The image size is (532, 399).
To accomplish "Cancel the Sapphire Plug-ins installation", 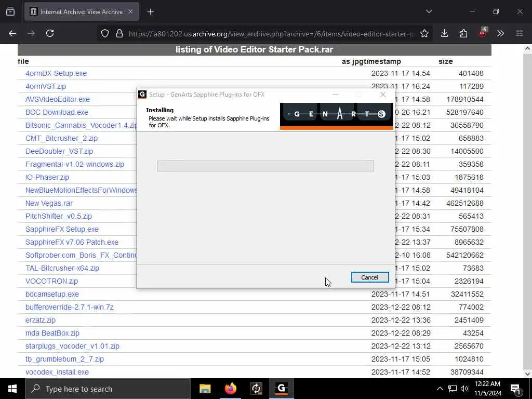I will pos(369,277).
